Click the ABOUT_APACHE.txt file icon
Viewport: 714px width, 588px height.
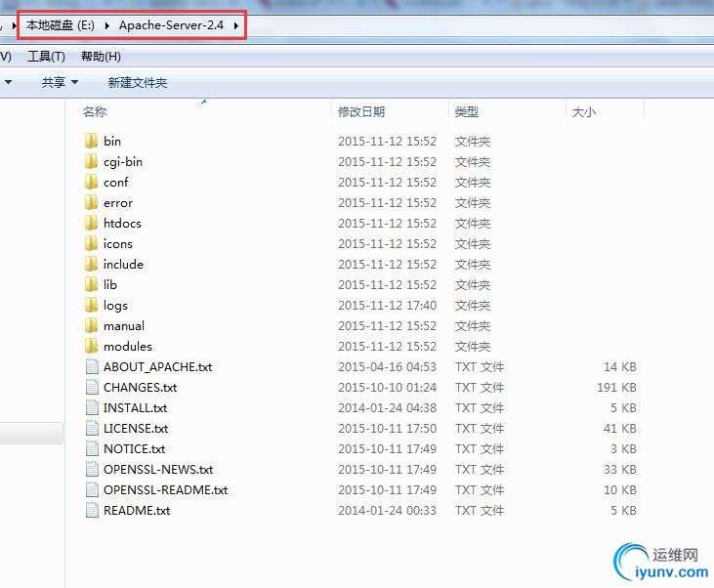coord(92,366)
